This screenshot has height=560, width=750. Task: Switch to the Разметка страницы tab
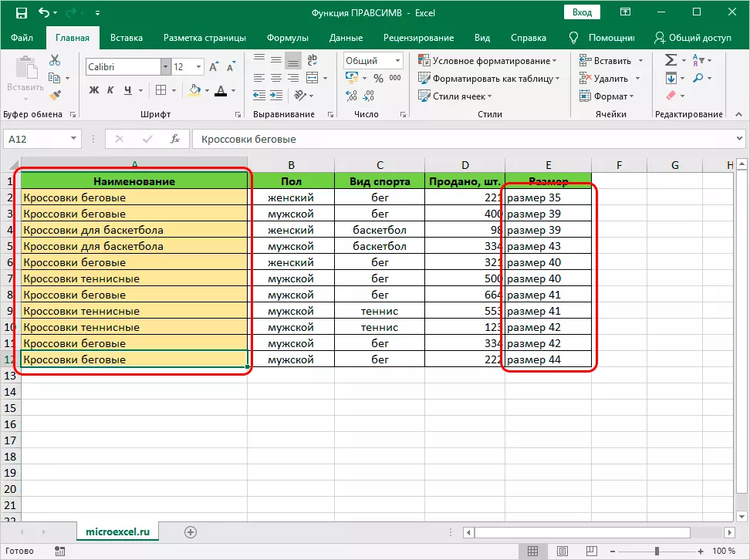tap(204, 38)
